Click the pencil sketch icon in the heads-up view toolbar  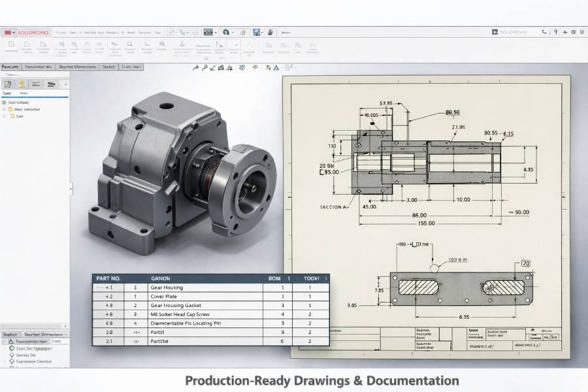(212, 68)
